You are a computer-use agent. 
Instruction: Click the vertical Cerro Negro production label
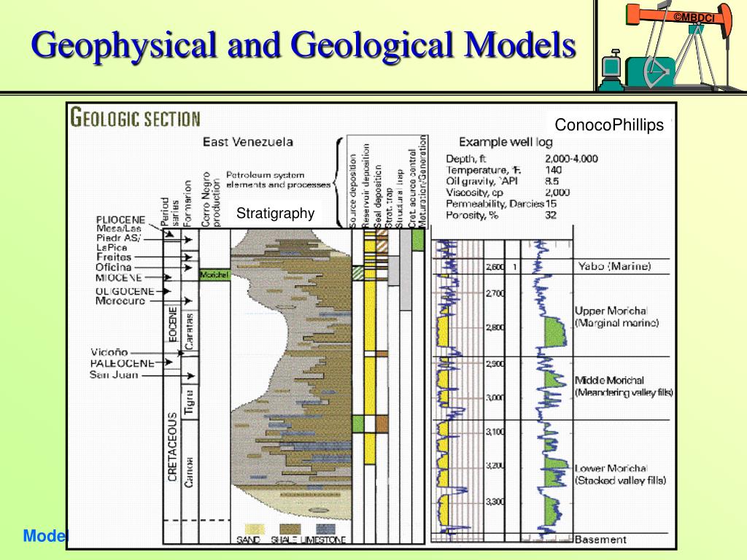(211, 200)
